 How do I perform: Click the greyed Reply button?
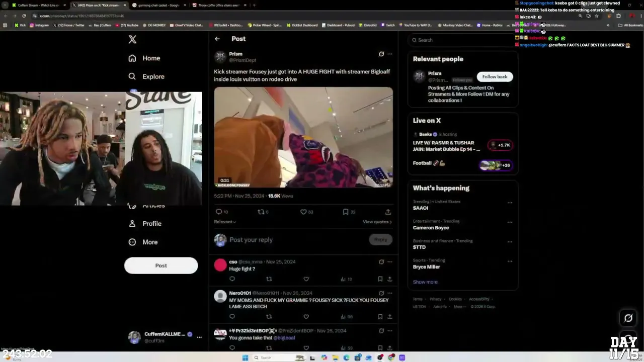click(380, 240)
